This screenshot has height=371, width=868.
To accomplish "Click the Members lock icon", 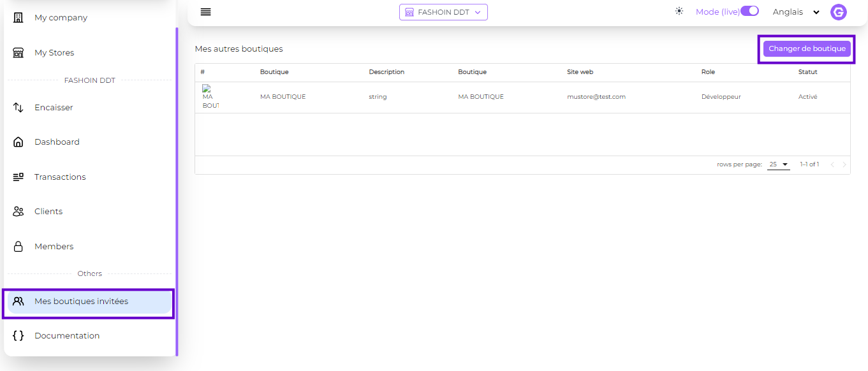I will (x=18, y=247).
